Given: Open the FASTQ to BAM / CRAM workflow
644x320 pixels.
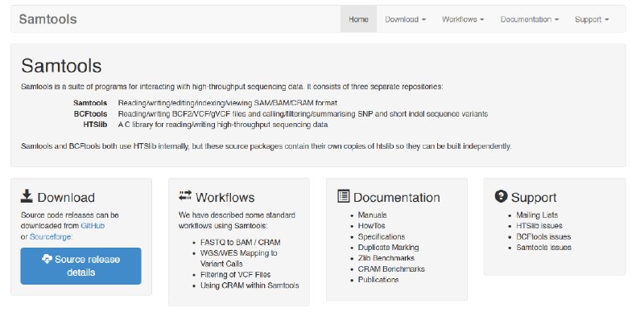Looking at the screenshot, I should click(x=240, y=242).
